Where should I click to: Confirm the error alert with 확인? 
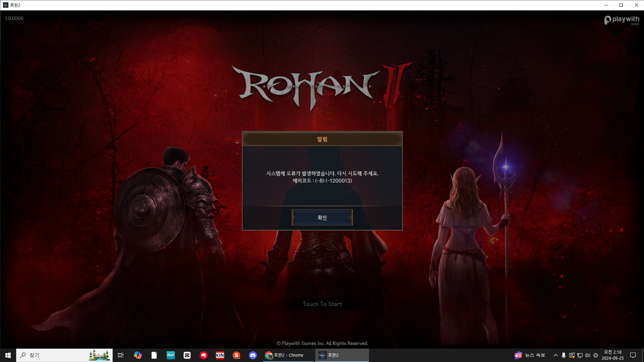pyautogui.click(x=322, y=218)
